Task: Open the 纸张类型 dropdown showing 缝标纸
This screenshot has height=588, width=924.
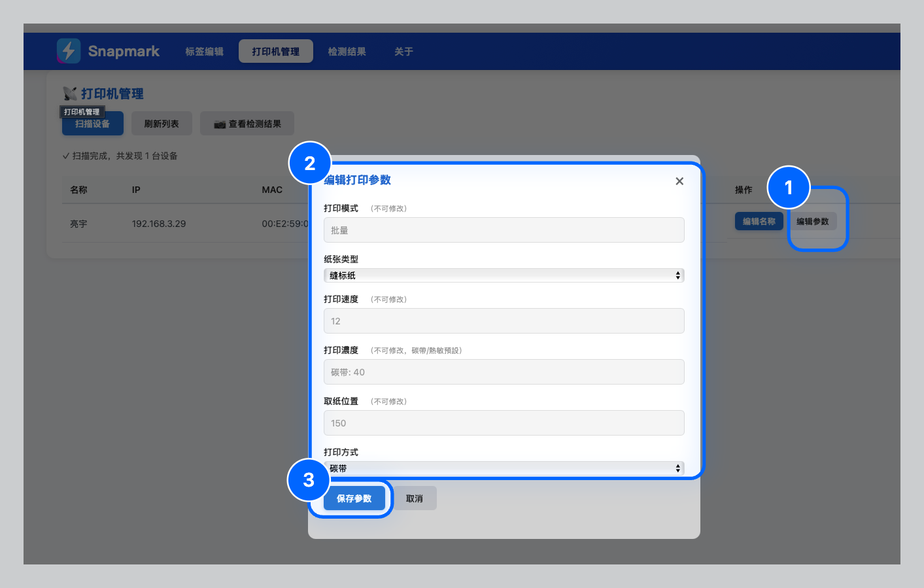Action: coord(504,275)
